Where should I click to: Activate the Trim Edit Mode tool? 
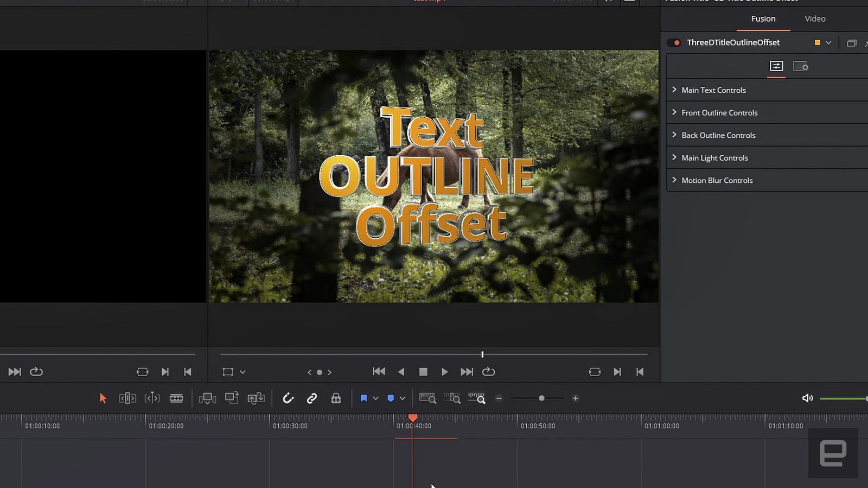[127, 398]
